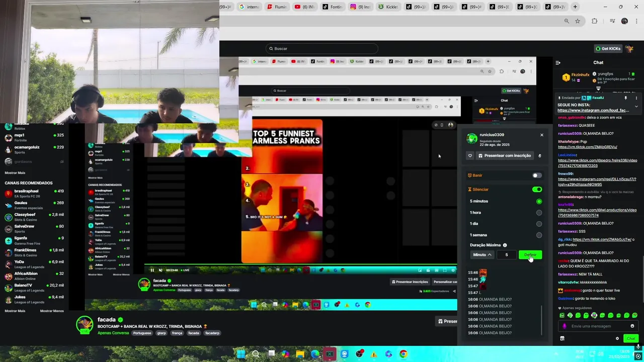
Task: Switch to the Kicklet browser tab
Action: click(387, 7)
